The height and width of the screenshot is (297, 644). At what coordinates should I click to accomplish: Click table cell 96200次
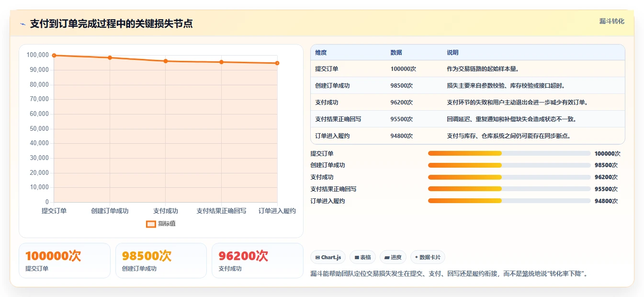(x=402, y=103)
